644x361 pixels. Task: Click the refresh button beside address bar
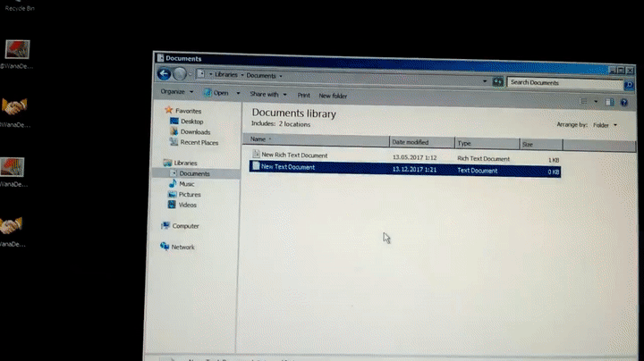[498, 81]
